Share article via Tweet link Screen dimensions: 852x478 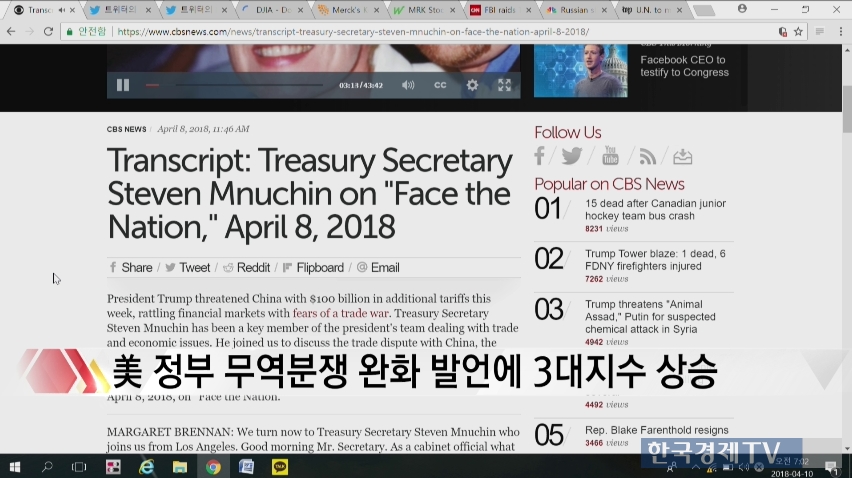coord(188,267)
